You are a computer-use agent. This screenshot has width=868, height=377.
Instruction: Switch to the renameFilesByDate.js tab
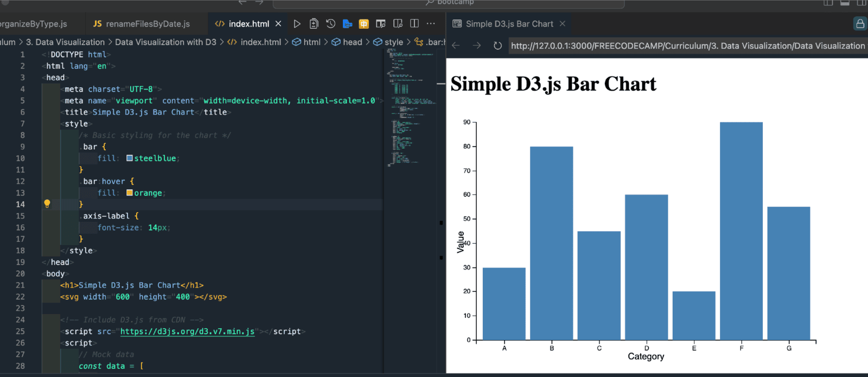[x=142, y=24]
